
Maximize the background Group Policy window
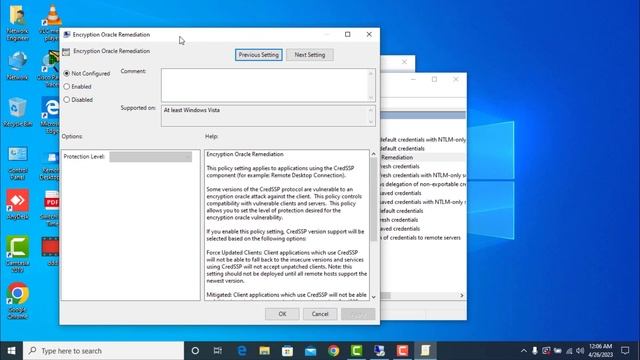click(434, 79)
